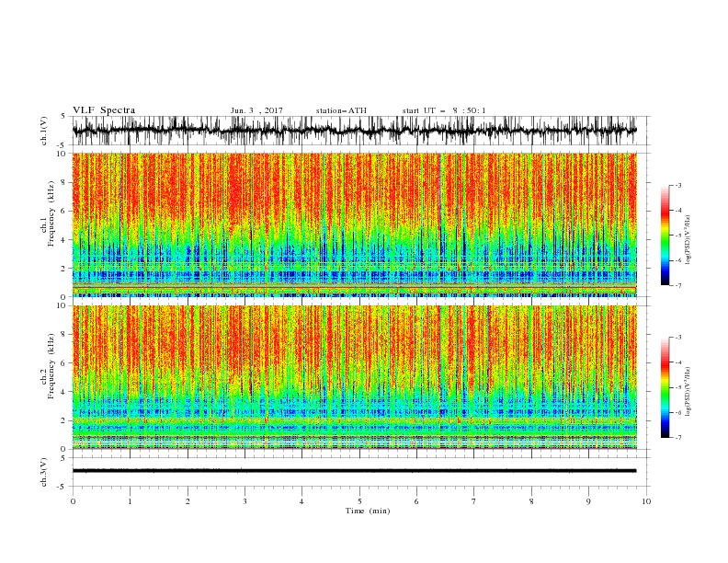
Task: Click time axis tick label "0"
Action: (73, 501)
